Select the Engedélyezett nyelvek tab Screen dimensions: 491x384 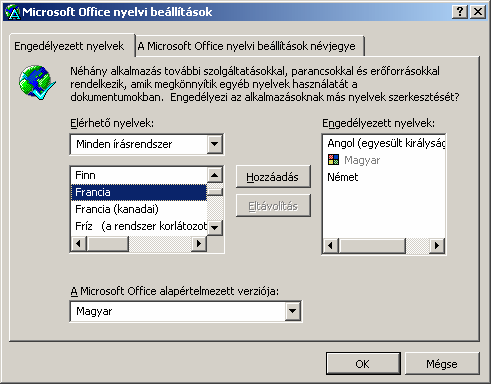tap(69, 46)
